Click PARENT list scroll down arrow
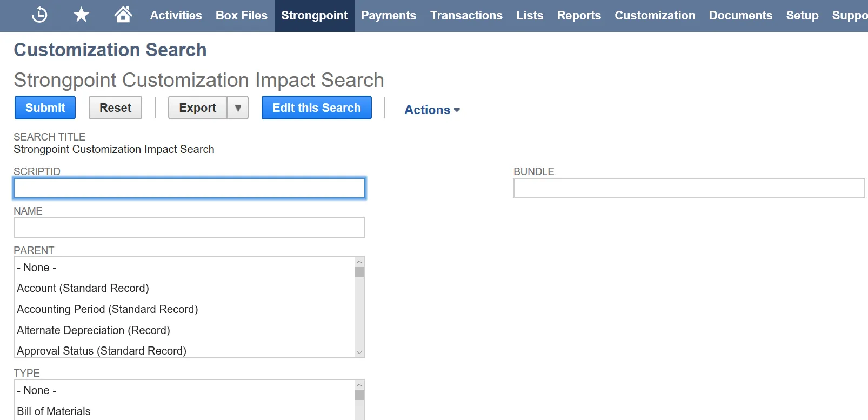The width and height of the screenshot is (868, 420). point(359,352)
